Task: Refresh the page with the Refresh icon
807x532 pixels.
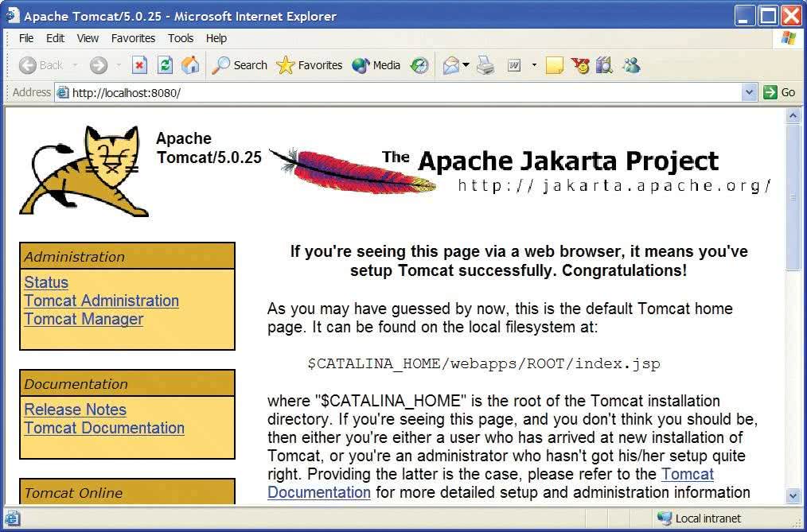Action: click(x=165, y=65)
